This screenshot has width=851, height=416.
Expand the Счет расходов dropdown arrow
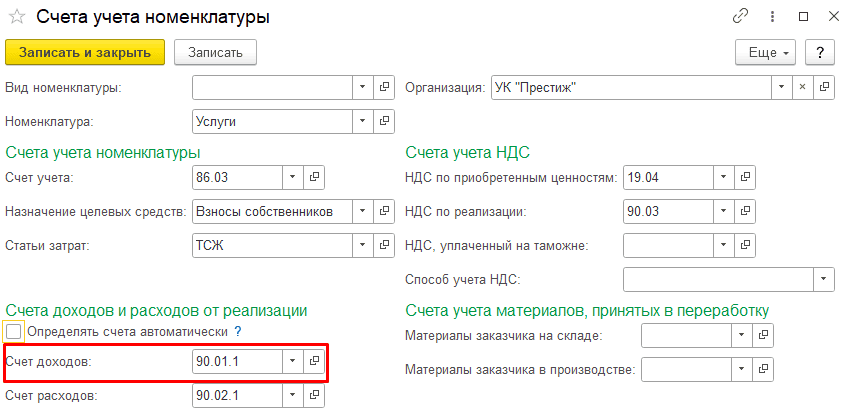click(x=292, y=396)
